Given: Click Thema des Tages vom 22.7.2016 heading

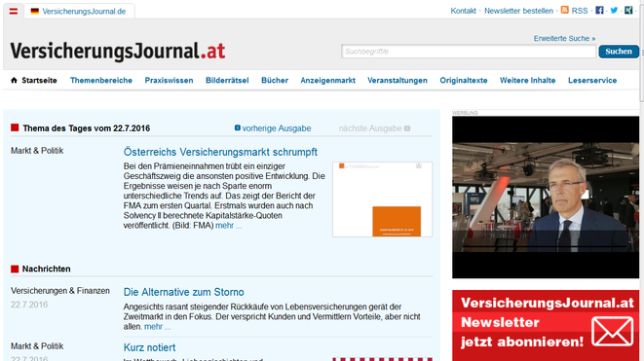Looking at the screenshot, I should (x=87, y=128).
